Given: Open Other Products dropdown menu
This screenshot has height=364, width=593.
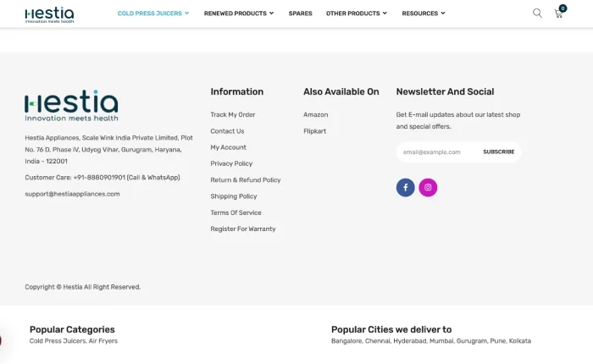Looking at the screenshot, I should [357, 14].
